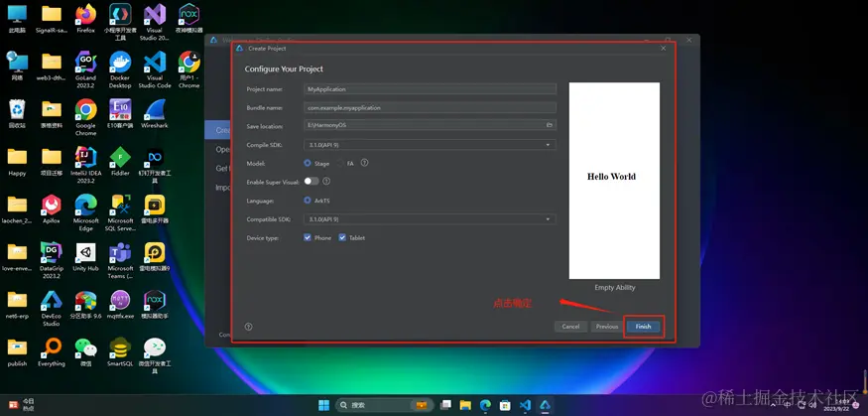Open the Compile SDK dropdown
Screen dimensions: 868x416
(x=431, y=145)
